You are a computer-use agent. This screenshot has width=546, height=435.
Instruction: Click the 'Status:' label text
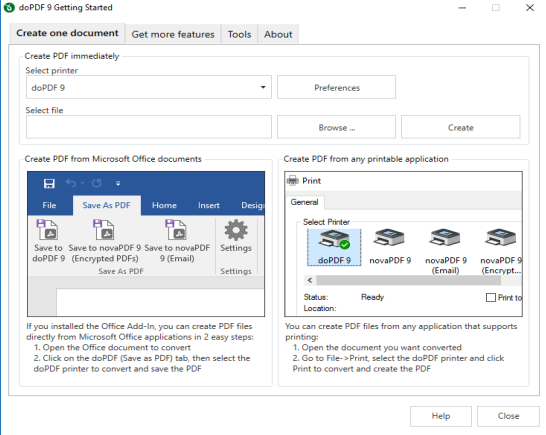click(316, 297)
